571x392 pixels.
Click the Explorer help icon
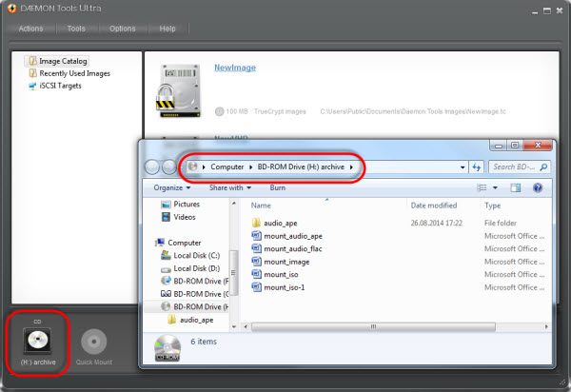coord(538,187)
